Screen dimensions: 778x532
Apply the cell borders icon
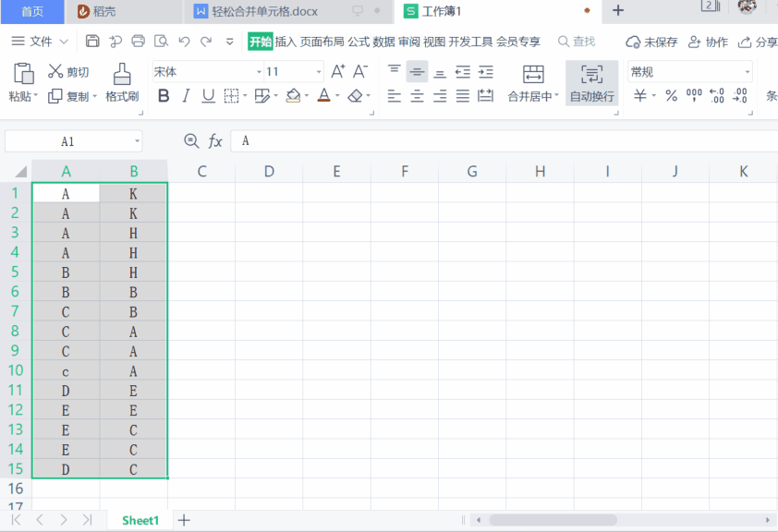[231, 96]
